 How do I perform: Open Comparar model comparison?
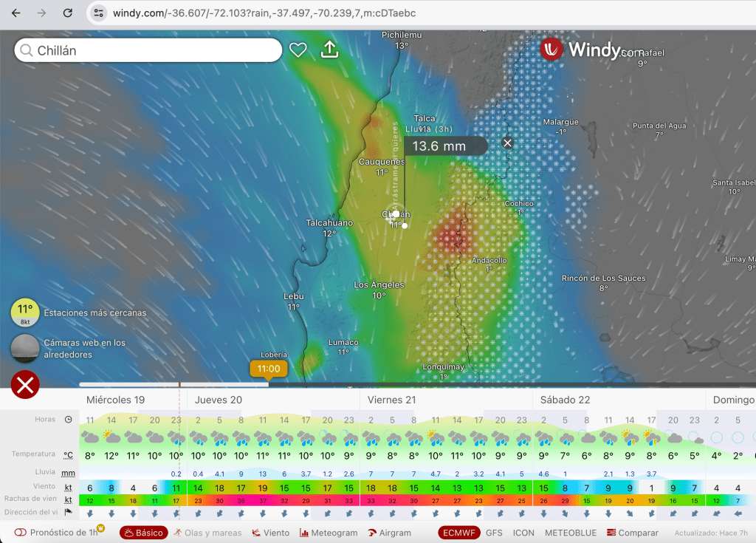[x=632, y=533]
